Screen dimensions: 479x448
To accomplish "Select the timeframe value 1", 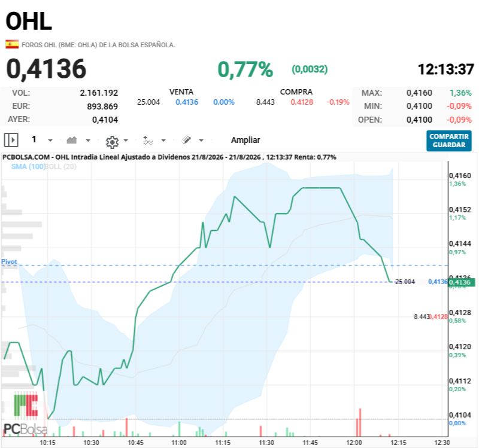I will coord(34,139).
